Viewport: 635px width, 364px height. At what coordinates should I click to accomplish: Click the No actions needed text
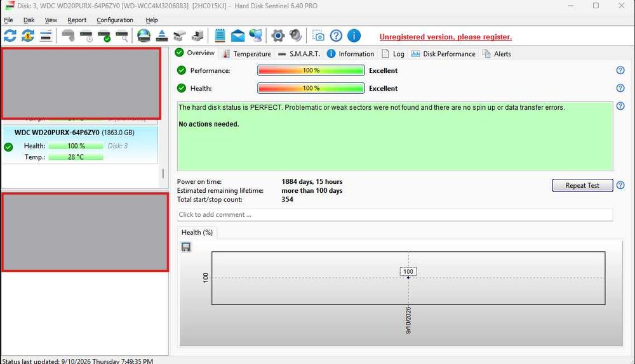[209, 124]
